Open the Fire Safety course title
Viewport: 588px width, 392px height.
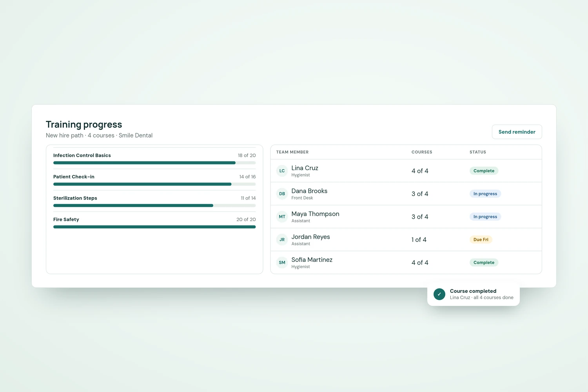66,220
